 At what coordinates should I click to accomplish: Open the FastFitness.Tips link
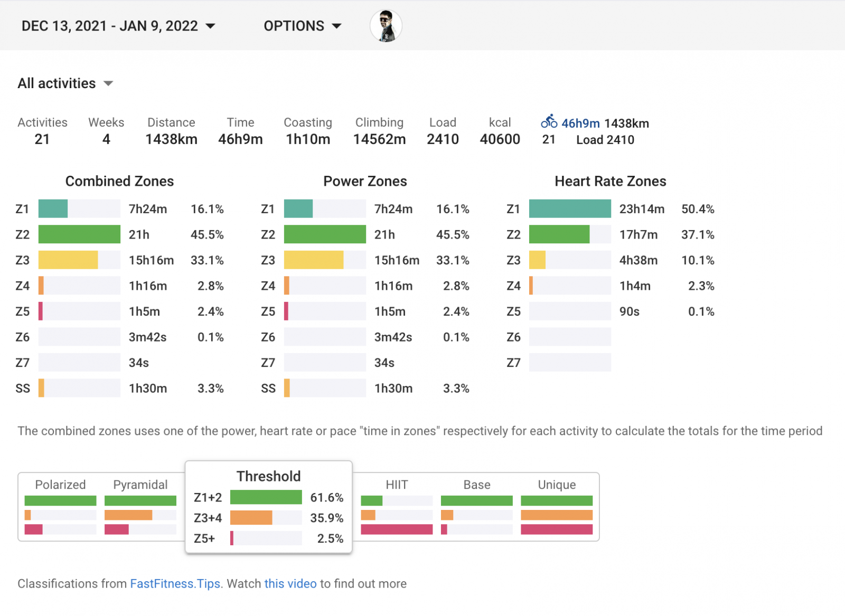pyautogui.click(x=175, y=584)
